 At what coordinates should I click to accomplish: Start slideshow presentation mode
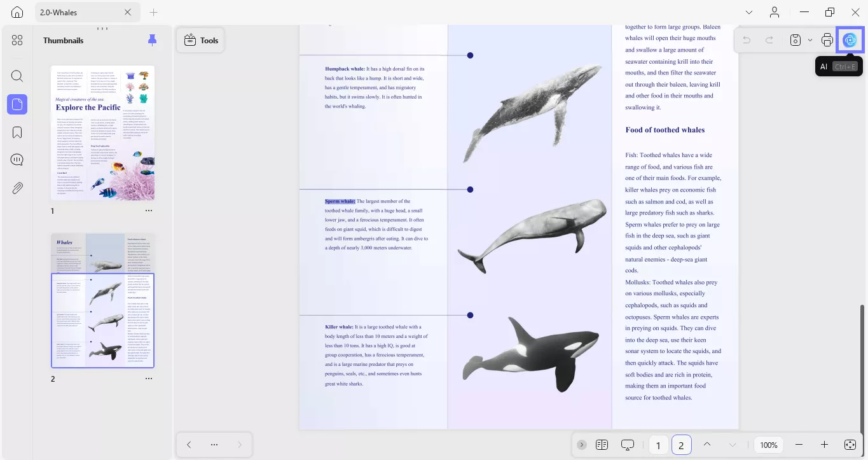point(628,445)
